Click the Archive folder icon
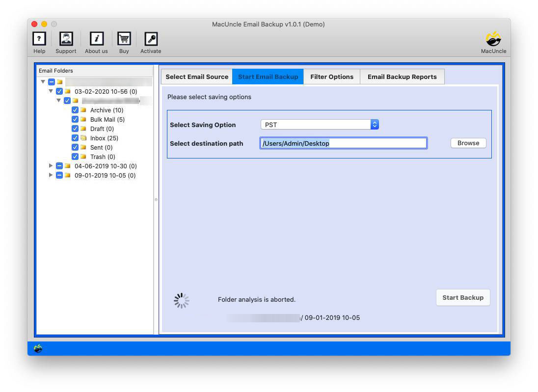This screenshot has width=538, height=392. coord(84,110)
